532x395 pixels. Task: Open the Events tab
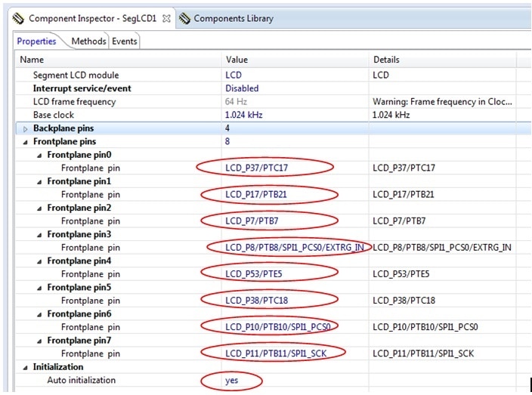[124, 42]
